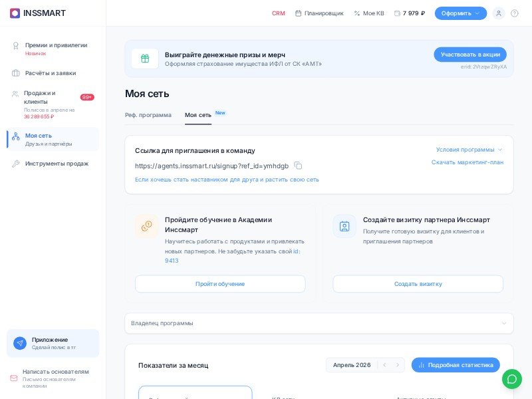Screen dimensions: 532x399
Task: Open user profile icon in header
Action: point(499,13)
